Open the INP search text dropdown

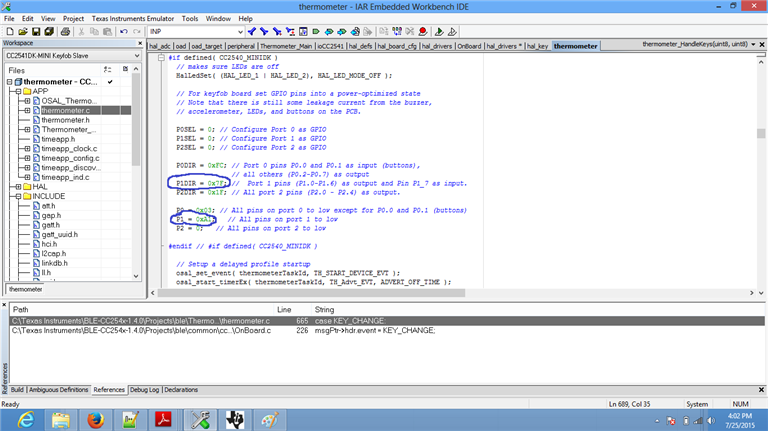point(240,32)
